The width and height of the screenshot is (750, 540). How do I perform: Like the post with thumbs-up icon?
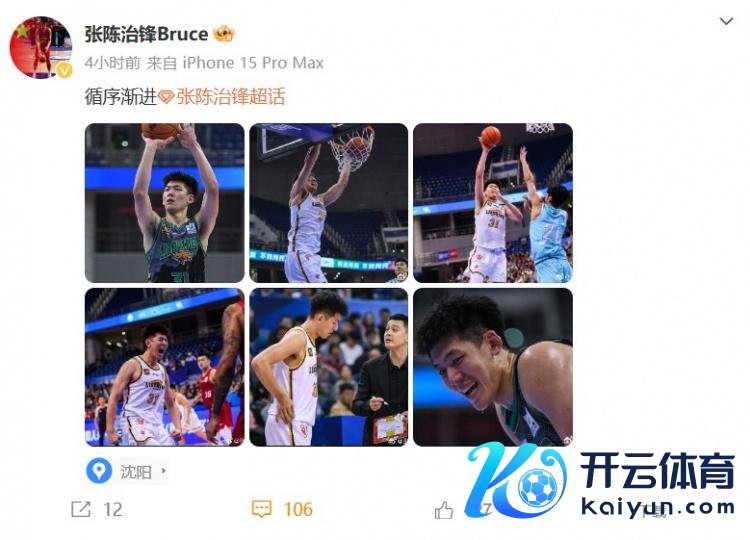[443, 510]
